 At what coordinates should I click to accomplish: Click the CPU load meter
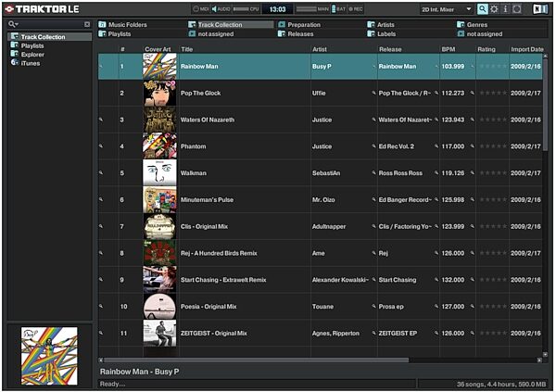(246, 9)
